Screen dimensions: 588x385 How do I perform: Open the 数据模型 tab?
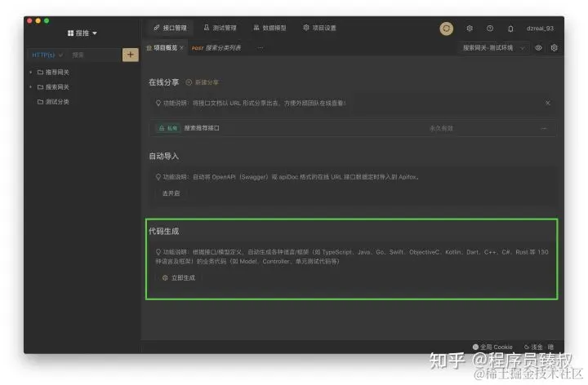269,28
